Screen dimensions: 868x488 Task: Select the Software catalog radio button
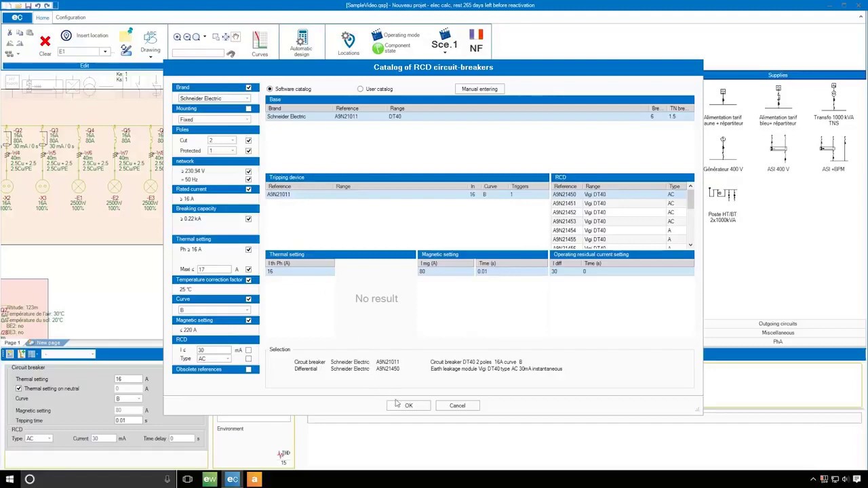click(270, 89)
